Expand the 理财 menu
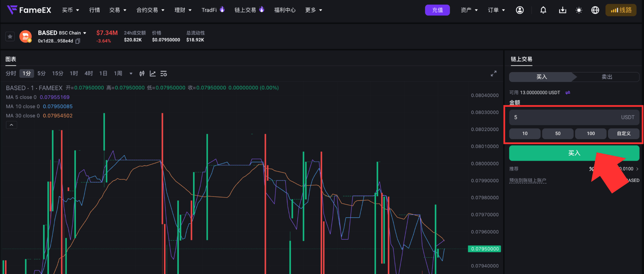 click(x=183, y=10)
